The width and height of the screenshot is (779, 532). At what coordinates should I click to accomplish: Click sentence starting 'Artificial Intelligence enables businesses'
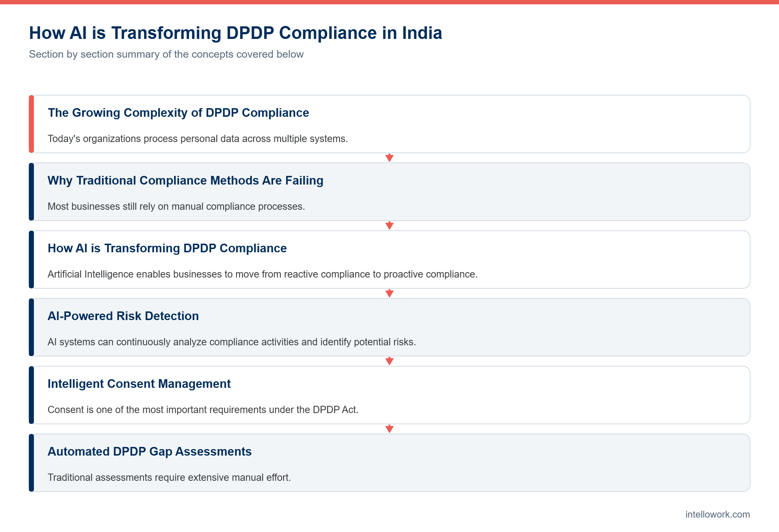pos(263,274)
